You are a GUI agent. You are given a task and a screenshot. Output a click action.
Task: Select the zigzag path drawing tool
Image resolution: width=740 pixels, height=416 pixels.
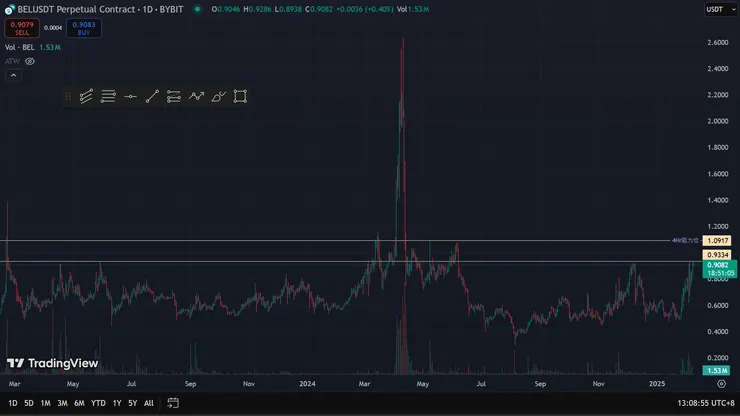click(x=196, y=96)
